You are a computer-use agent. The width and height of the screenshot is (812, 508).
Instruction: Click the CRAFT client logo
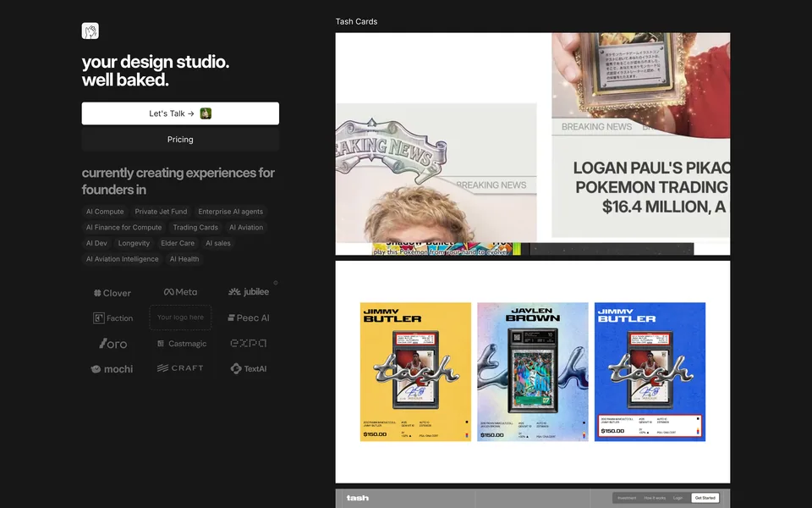pyautogui.click(x=180, y=368)
